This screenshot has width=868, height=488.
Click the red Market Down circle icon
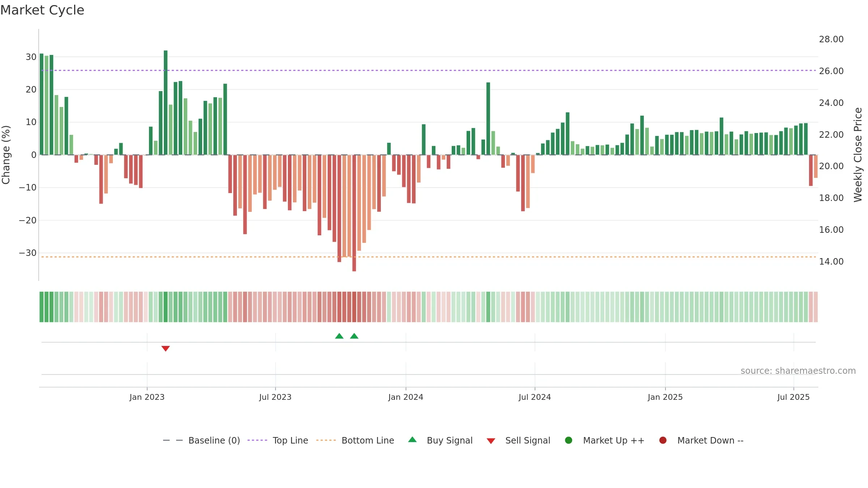coord(663,440)
